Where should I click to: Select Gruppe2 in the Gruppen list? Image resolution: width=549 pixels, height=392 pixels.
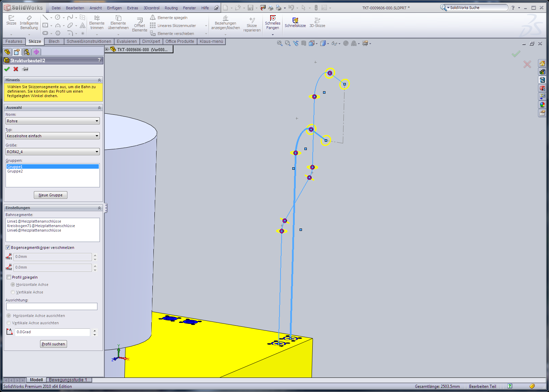(x=15, y=171)
